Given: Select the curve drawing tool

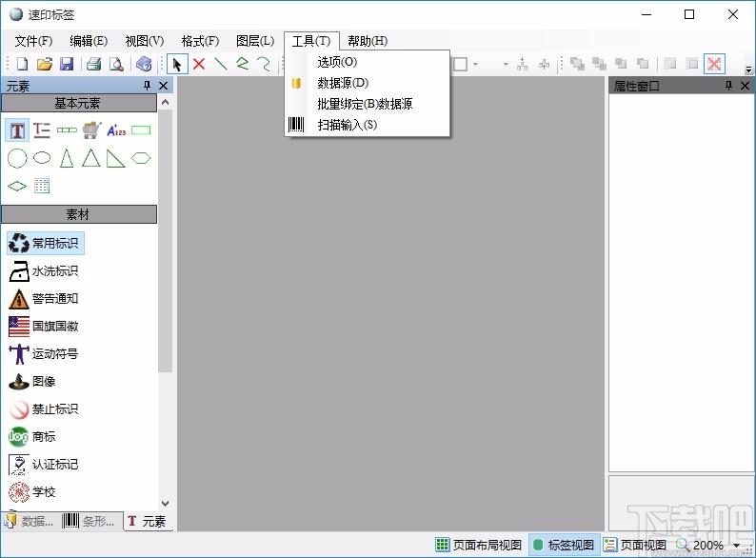Looking at the screenshot, I should (x=264, y=64).
